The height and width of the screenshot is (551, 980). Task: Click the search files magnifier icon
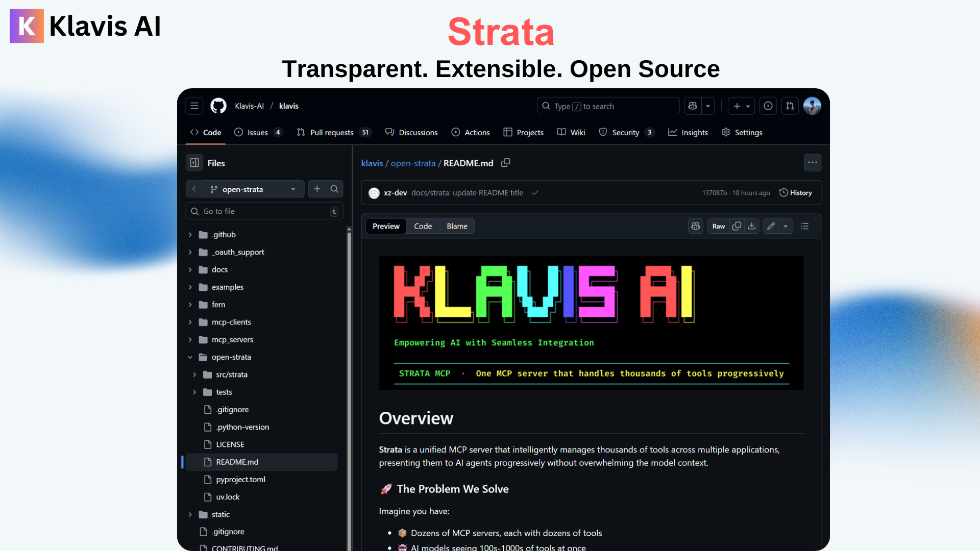coord(334,189)
